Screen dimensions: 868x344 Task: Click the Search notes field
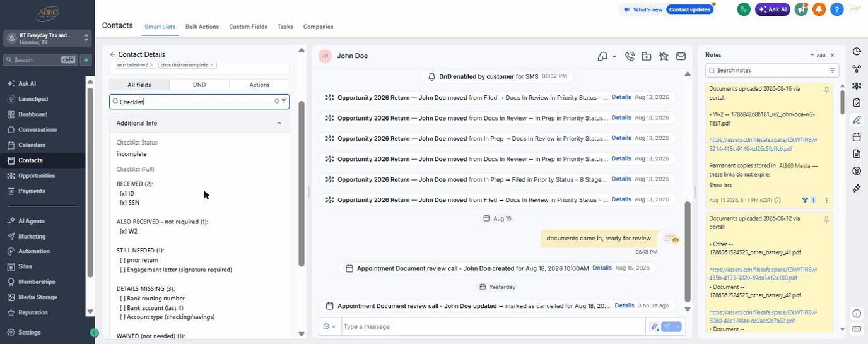click(x=771, y=71)
